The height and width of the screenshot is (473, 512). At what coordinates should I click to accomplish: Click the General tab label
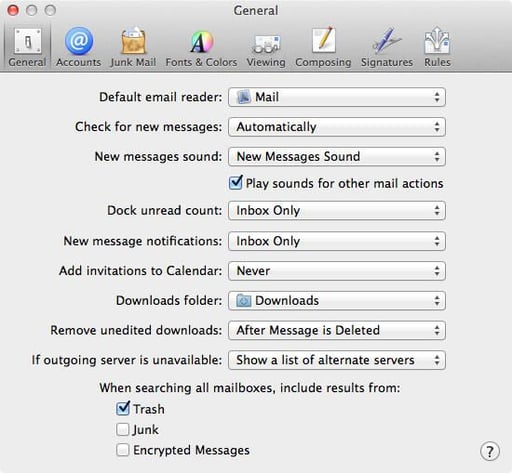27,62
